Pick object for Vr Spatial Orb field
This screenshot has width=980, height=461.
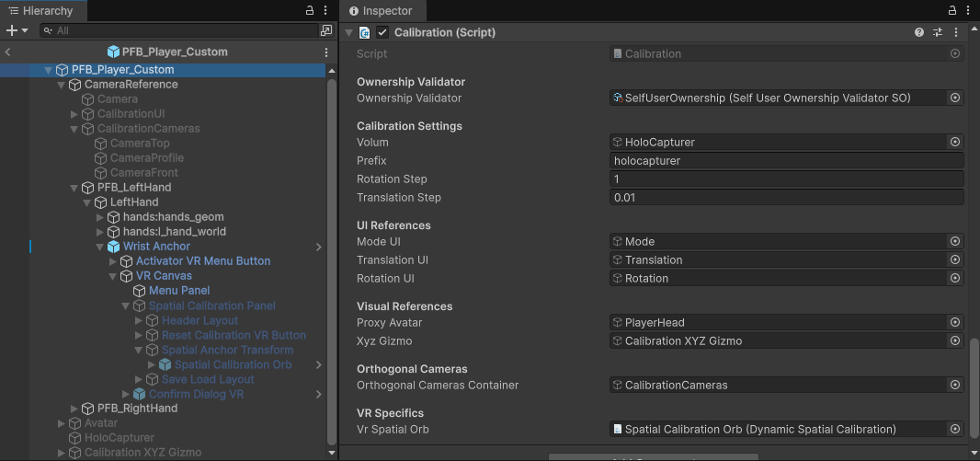pyautogui.click(x=955, y=429)
